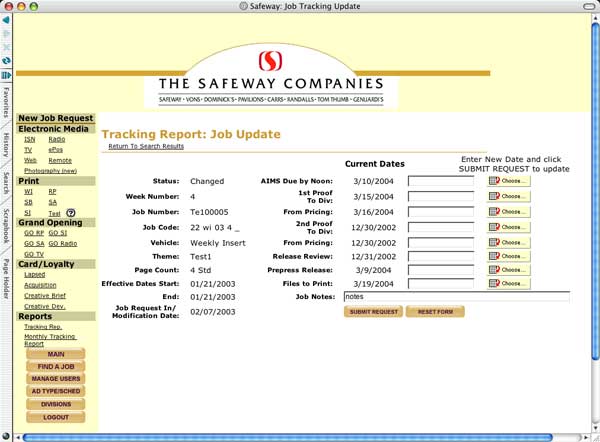Click the LOGOUT button

[56, 417]
